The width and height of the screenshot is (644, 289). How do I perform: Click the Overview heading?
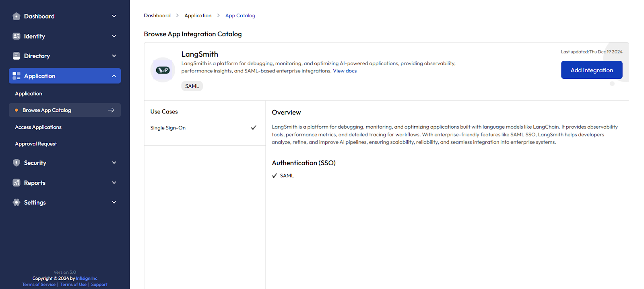click(x=286, y=113)
